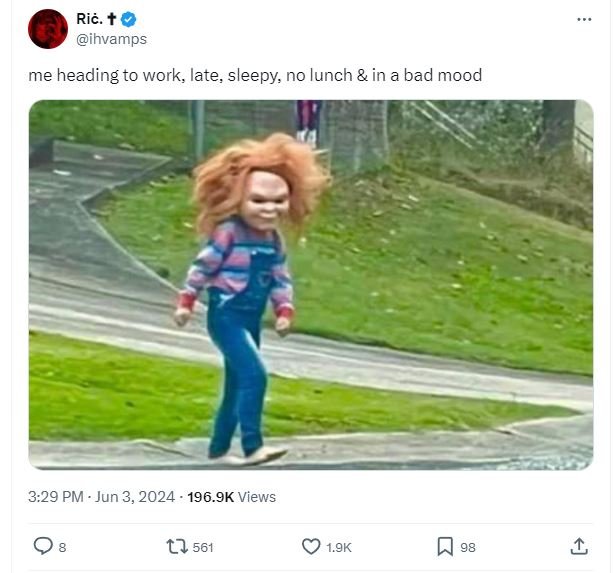
Task: Click the like count 1.9K
Action: click(x=339, y=547)
